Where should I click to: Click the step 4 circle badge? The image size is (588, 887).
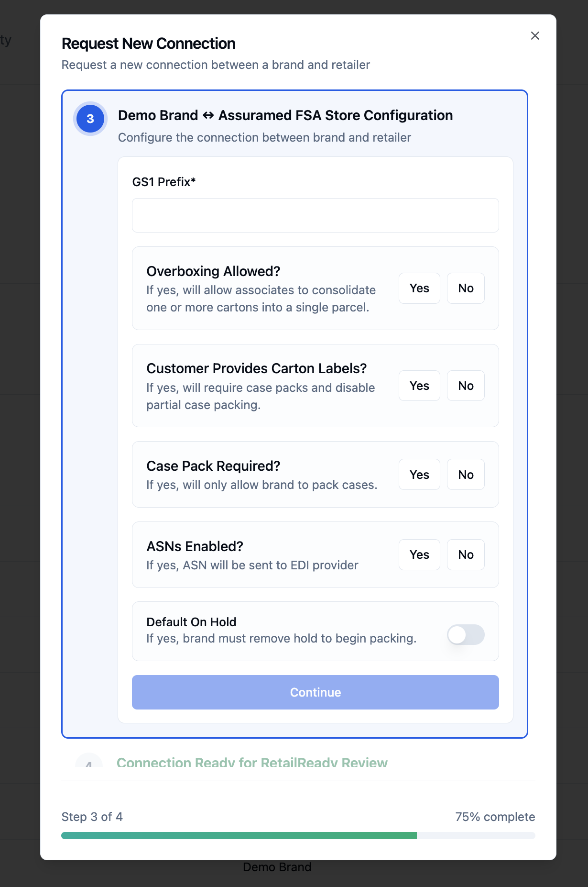tap(89, 760)
